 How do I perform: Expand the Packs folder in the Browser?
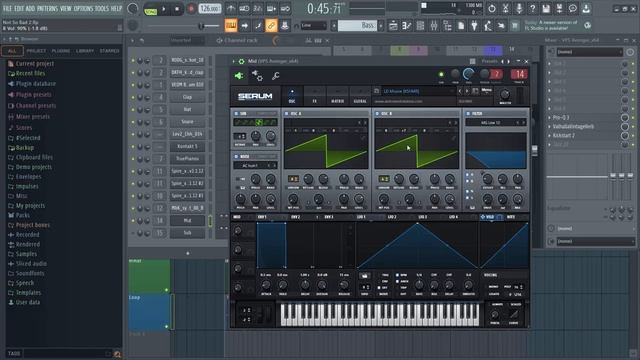pos(22,215)
